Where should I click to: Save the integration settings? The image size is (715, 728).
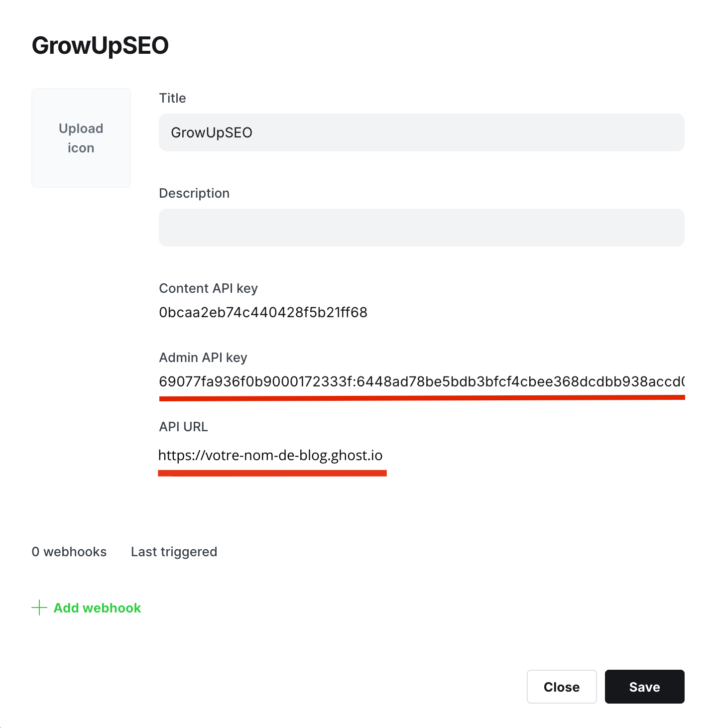pos(644,687)
